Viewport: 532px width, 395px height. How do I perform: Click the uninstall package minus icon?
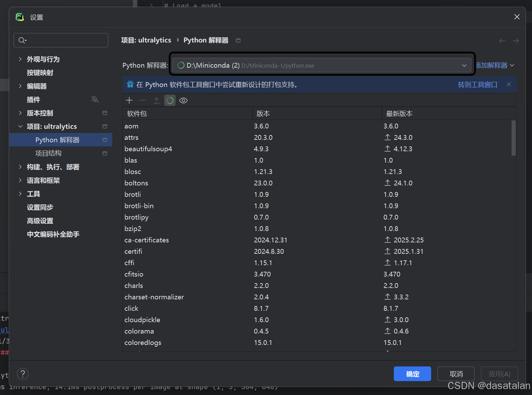[143, 100]
